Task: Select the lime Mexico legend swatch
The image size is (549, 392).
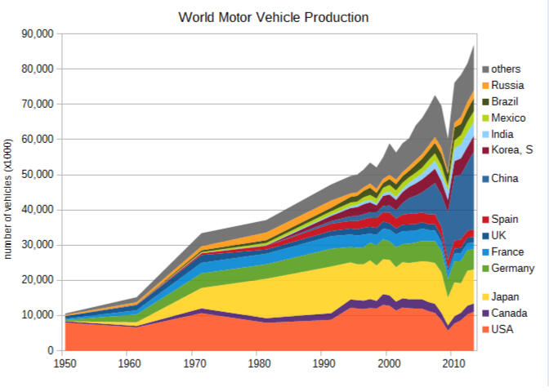Action: (484, 118)
